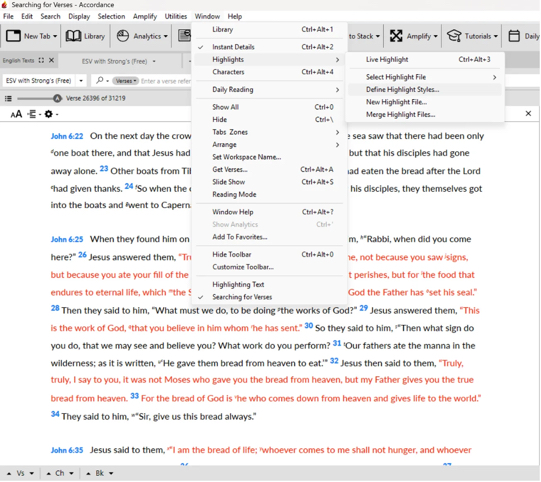Click the Accordance flame icon in the title bar
This screenshot has width=541, height=482.
pos(4,5)
